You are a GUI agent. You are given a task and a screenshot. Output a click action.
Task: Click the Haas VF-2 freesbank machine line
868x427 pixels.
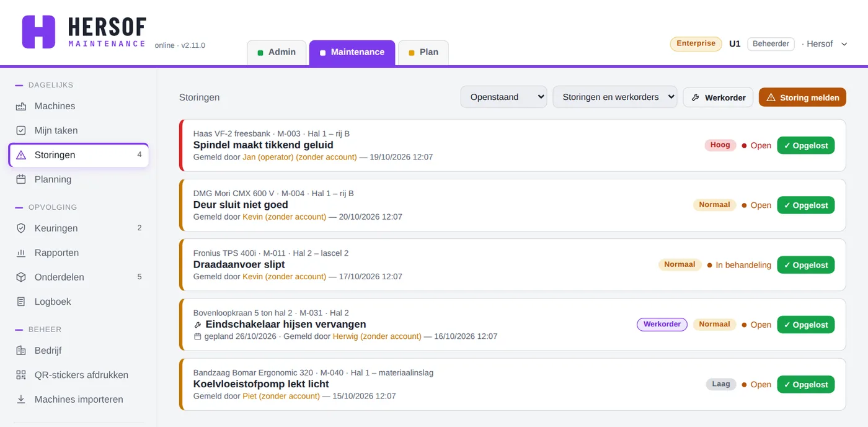[272, 133]
